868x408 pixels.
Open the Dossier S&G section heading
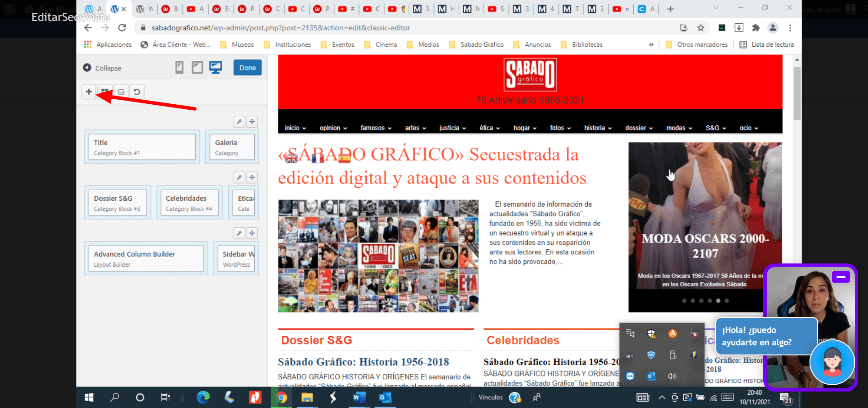(x=316, y=340)
